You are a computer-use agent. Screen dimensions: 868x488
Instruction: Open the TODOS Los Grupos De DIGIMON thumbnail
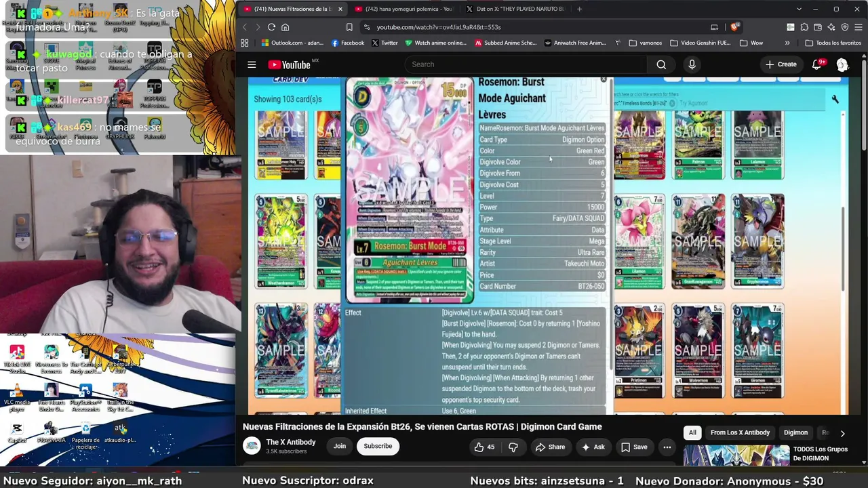(736, 454)
